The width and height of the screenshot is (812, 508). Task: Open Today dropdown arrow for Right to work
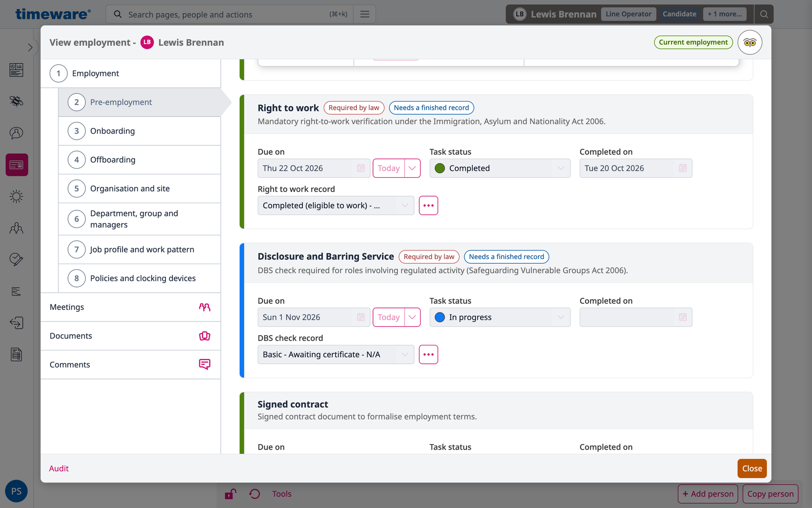pos(413,168)
